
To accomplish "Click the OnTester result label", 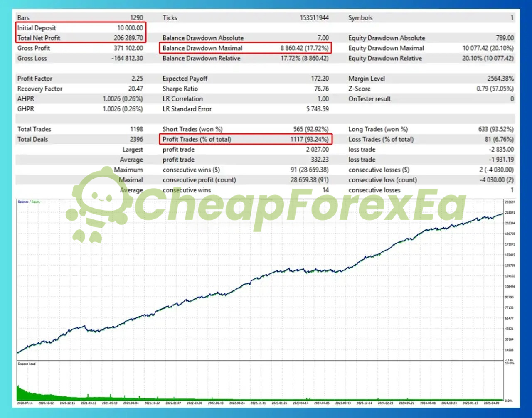I will click(369, 99).
